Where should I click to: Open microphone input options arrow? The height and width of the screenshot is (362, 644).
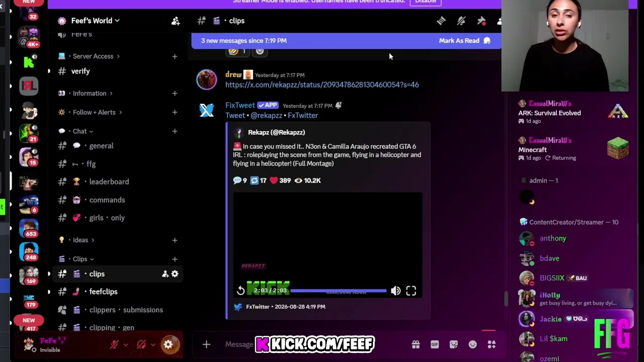[126, 344]
